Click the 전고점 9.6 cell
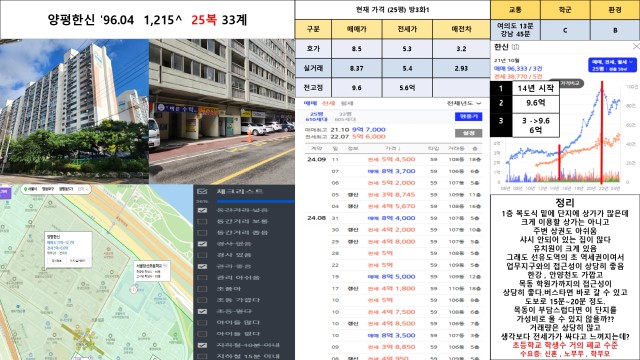Screen dimensions: 640x360 point(357,88)
